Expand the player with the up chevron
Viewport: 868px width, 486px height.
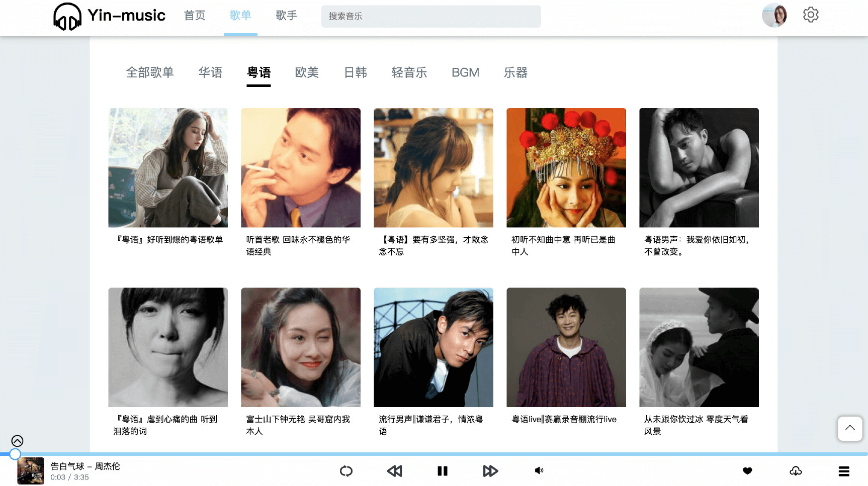click(17, 441)
